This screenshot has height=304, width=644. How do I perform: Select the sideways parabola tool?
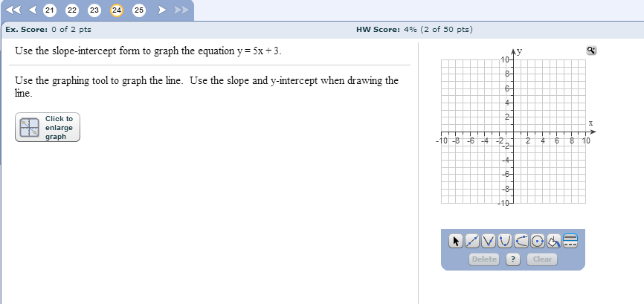coord(521,241)
